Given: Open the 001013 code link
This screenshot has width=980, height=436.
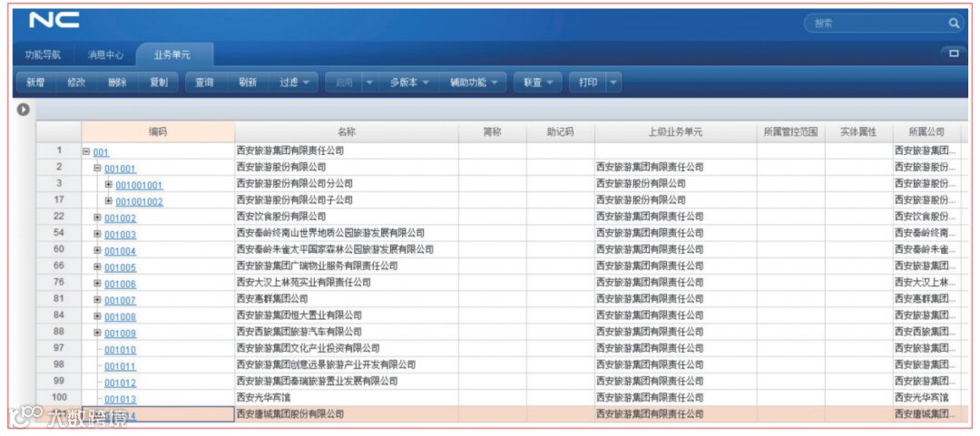Looking at the screenshot, I should click(120, 399).
